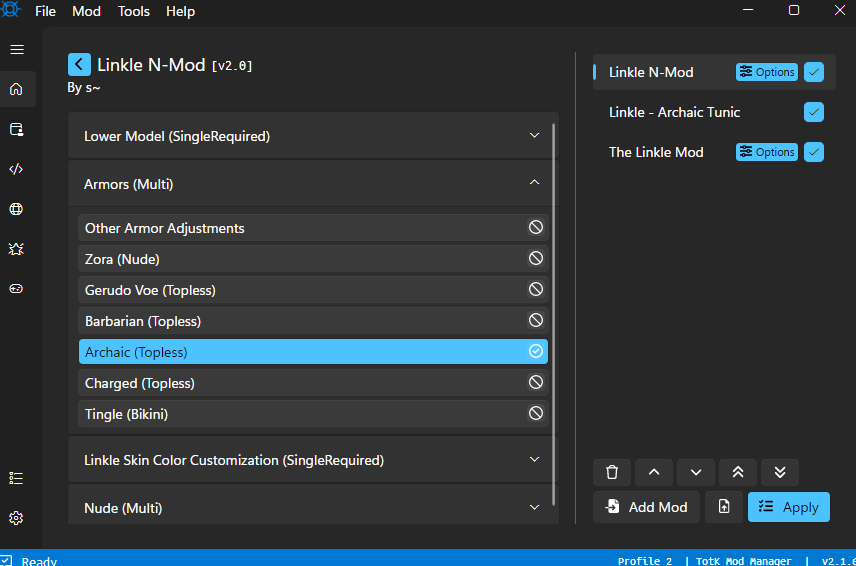
Task: Move selected mod up one position
Action: [654, 472]
